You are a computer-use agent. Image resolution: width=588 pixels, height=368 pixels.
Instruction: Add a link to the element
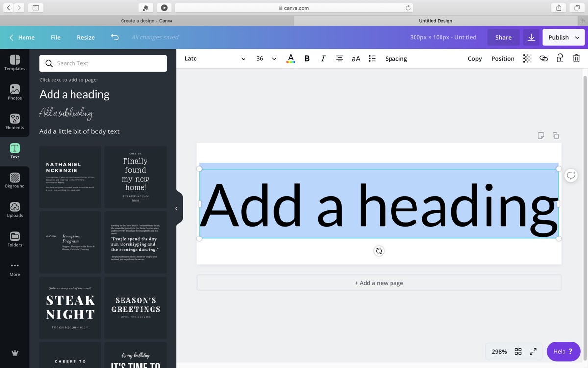(x=543, y=59)
